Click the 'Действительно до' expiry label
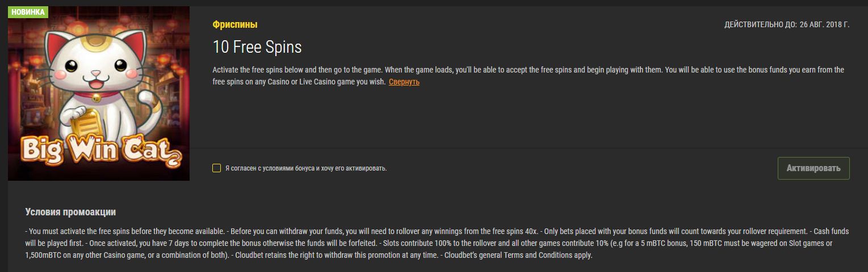868x272 pixels. tap(760, 25)
